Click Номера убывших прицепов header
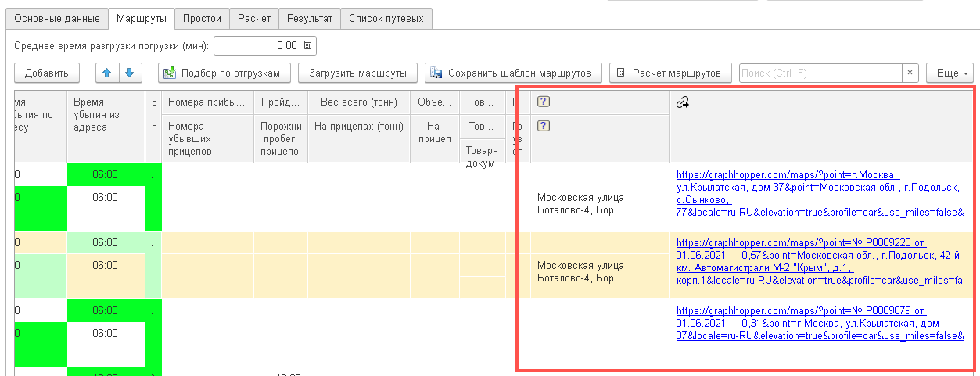The height and width of the screenshot is (376, 980). (207, 138)
